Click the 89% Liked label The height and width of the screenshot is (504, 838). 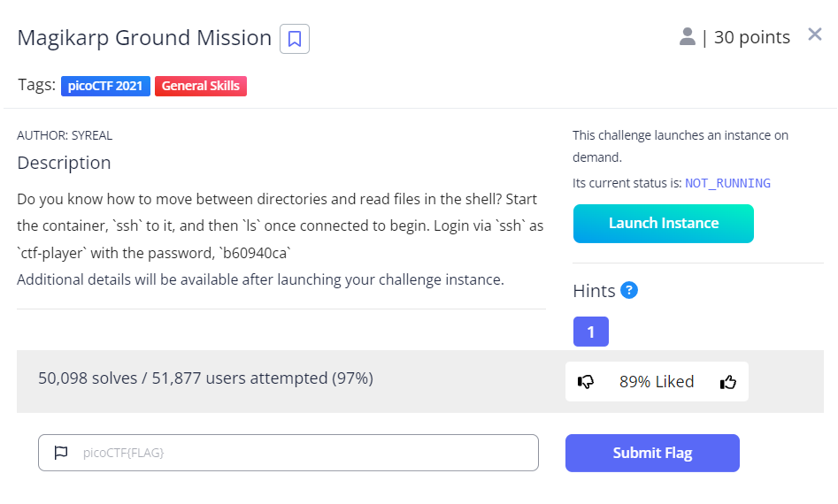(657, 382)
